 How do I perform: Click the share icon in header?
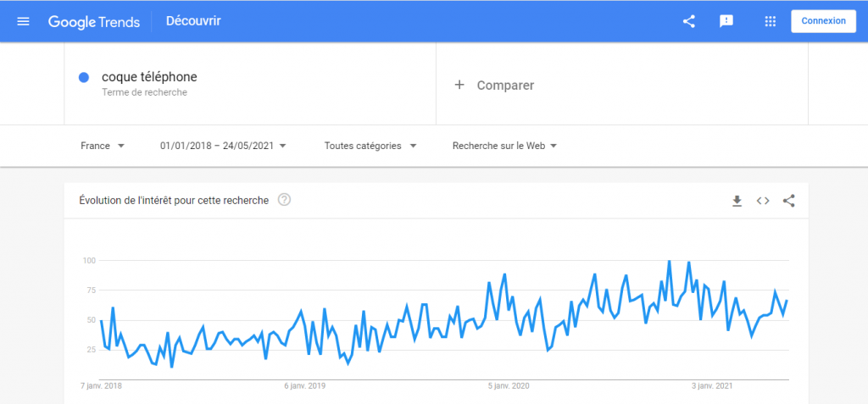click(689, 21)
